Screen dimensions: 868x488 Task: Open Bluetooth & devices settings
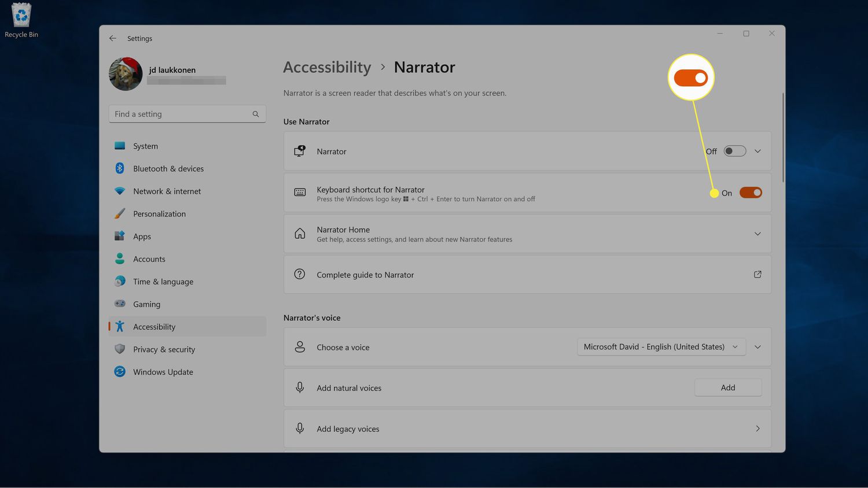[187, 168]
